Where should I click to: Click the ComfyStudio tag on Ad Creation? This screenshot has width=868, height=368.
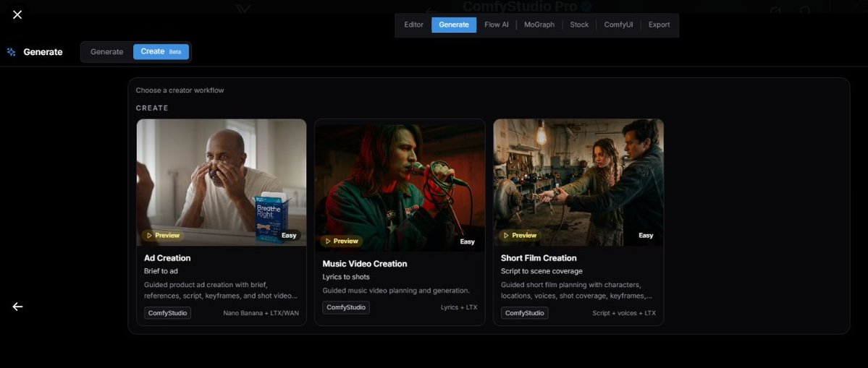click(x=168, y=313)
